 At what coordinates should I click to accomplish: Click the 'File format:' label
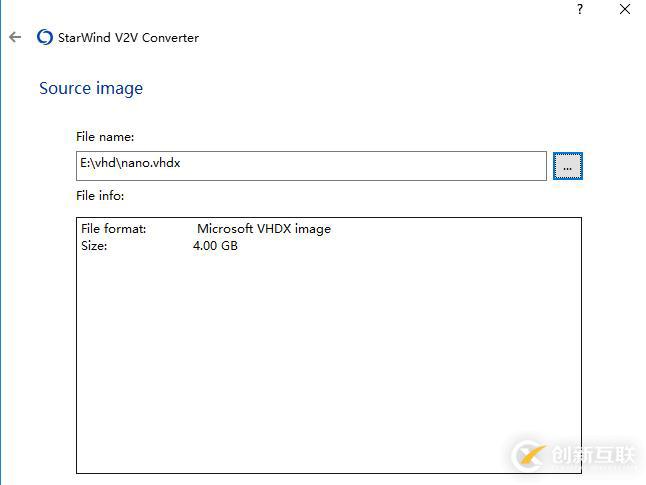pyautogui.click(x=114, y=229)
